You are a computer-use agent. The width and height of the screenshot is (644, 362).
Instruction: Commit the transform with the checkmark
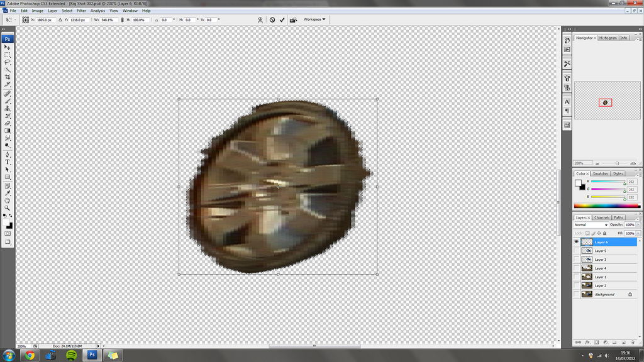coord(282,19)
